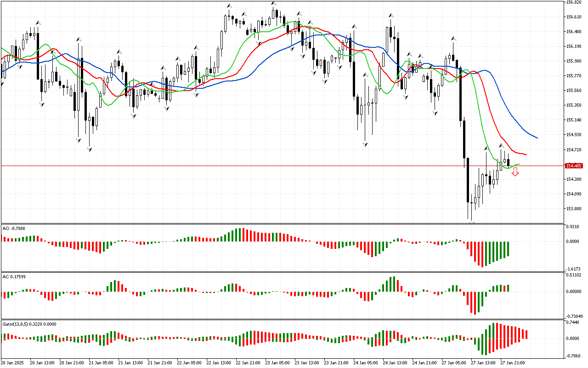The height and width of the screenshot is (368, 588).
Task: Click the -0.73049 value on the AC scale
Action: (575, 316)
